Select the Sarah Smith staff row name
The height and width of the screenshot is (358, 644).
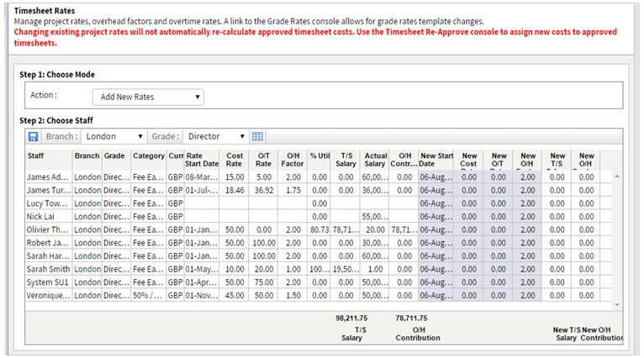(x=48, y=269)
